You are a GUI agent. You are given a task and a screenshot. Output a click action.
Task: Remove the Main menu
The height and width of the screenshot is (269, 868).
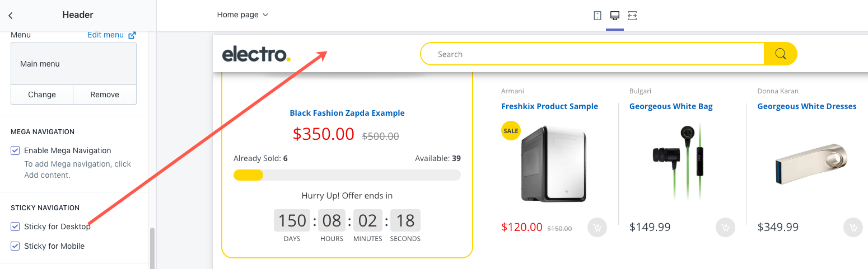coord(105,95)
